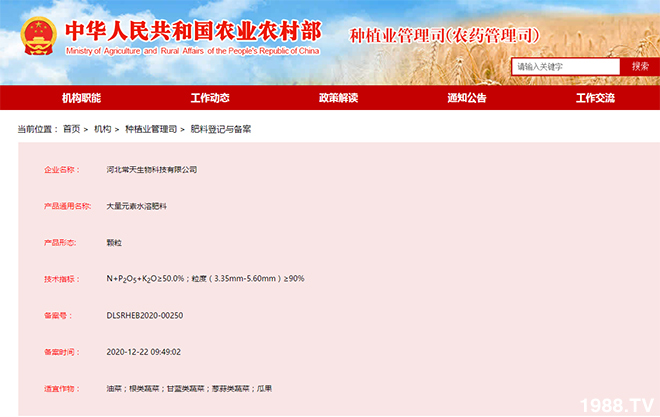Screen dimensions: 660x417
Task: Select the 政策解读 menu item
Action: tap(338, 98)
